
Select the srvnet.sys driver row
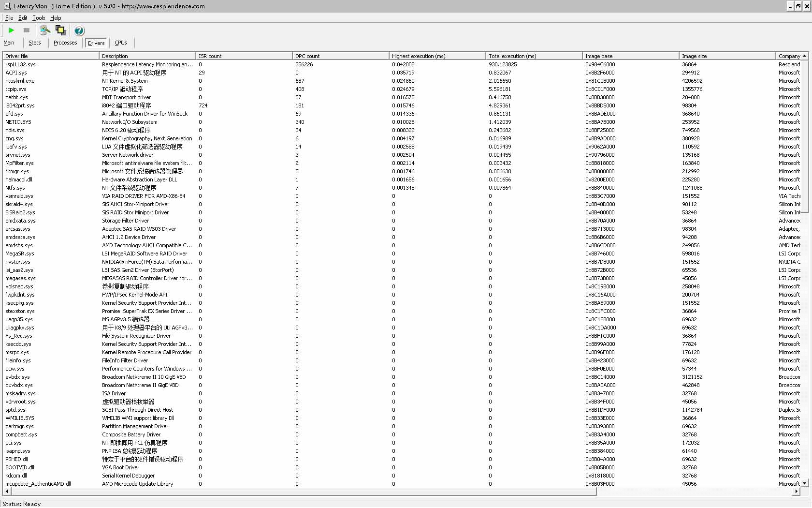402,155
